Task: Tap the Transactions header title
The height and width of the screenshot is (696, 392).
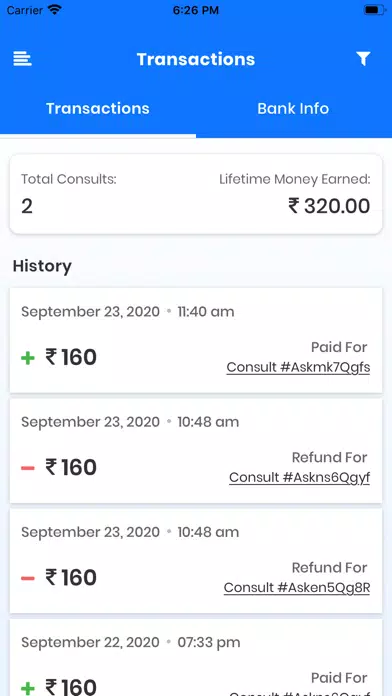Action: tap(196, 59)
